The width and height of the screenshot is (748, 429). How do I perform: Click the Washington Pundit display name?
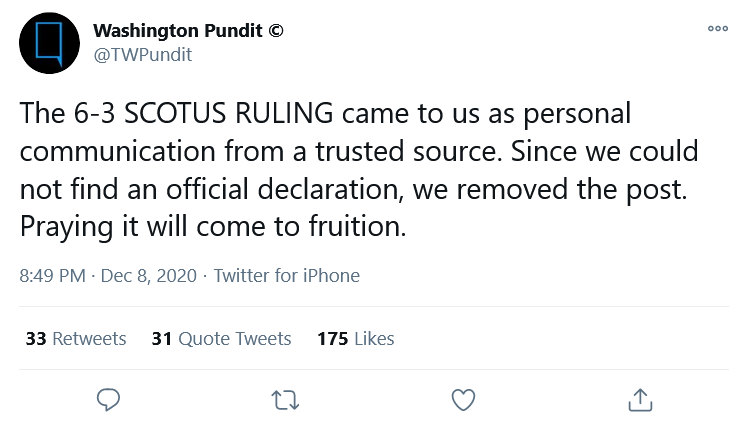coord(177,31)
